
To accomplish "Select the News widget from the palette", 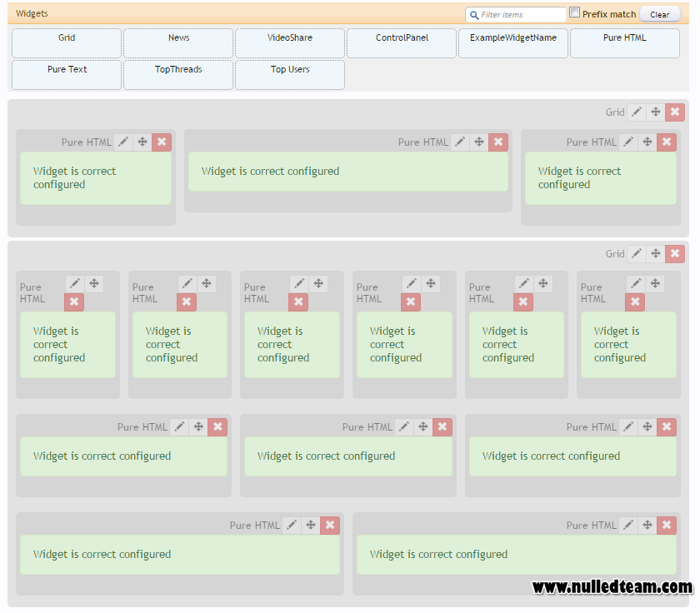I will (x=178, y=43).
